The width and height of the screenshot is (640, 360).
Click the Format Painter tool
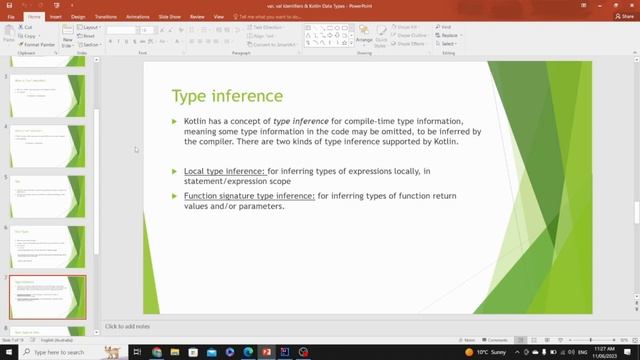[37, 44]
